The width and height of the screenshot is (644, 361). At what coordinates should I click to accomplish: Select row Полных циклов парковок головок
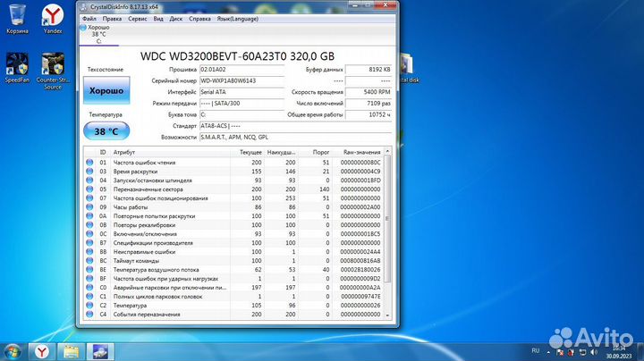(233, 297)
